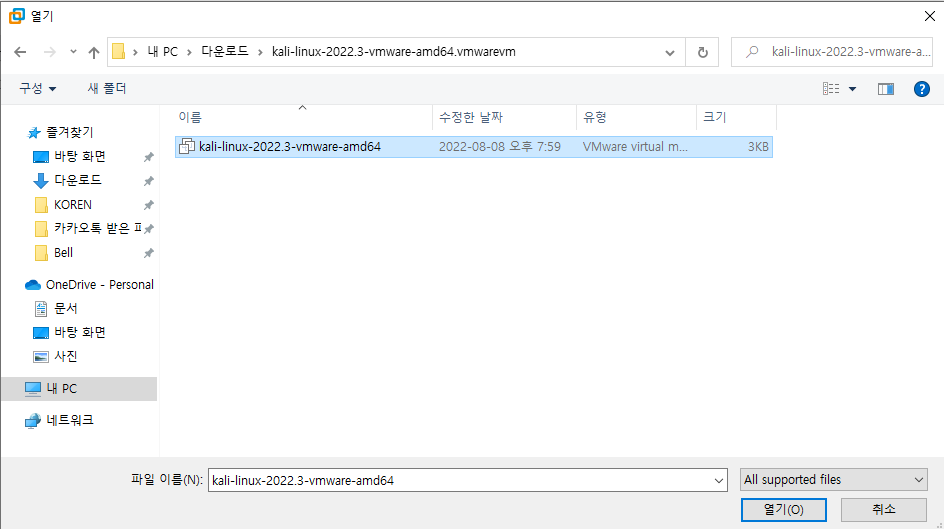
Task: Click the pin icon next to Bell
Action: [x=149, y=253]
